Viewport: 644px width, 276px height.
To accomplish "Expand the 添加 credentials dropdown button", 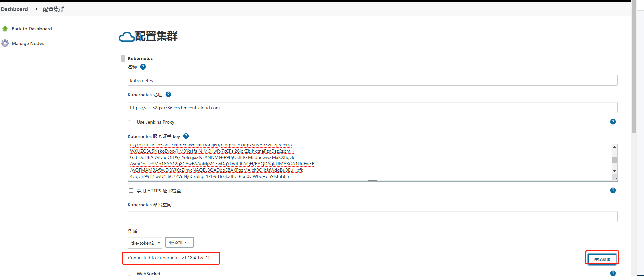I will pos(179,242).
